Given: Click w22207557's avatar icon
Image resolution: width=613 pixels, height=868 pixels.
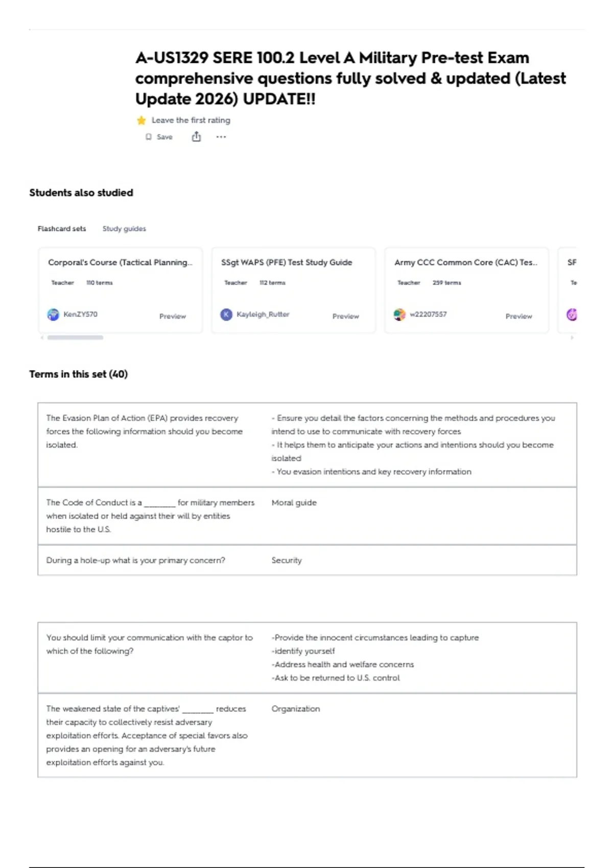Looking at the screenshot, I should click(x=399, y=315).
